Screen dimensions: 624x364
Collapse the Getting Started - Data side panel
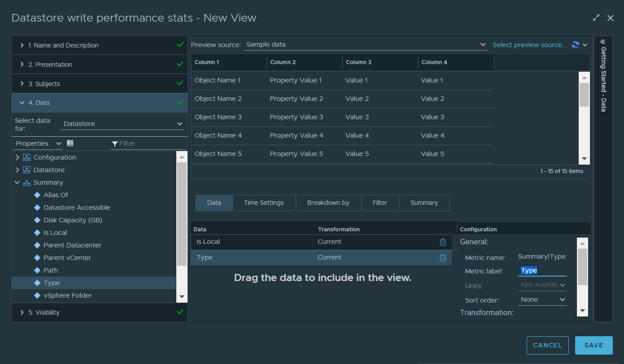tap(602, 42)
